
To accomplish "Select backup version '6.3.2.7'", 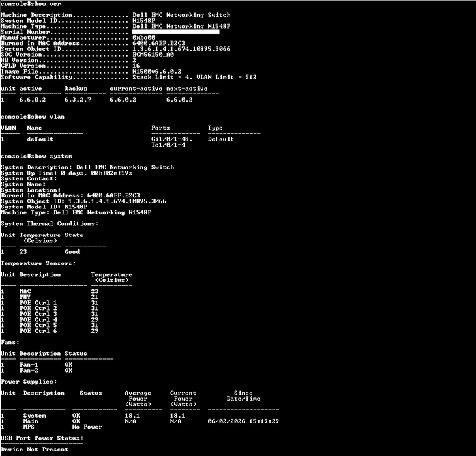I will point(78,100).
